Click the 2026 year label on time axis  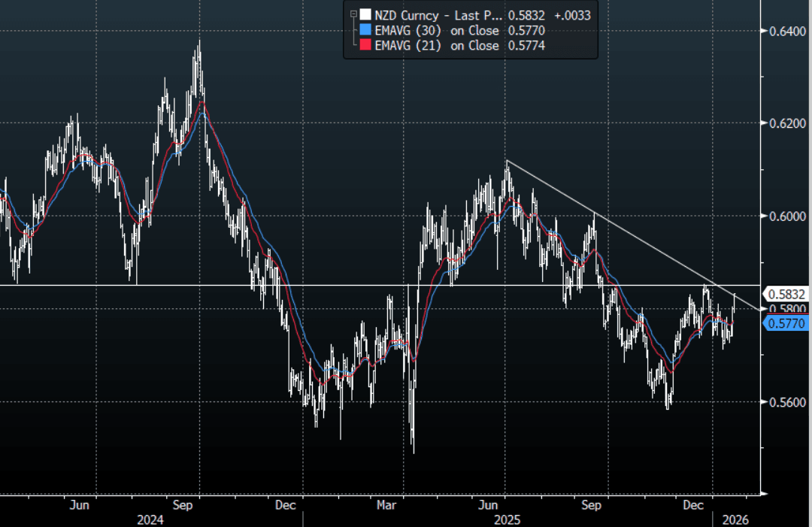click(x=735, y=519)
